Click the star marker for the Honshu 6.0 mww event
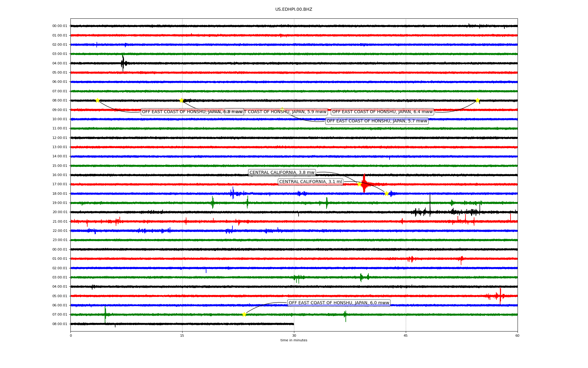Viewport: 588px width, 368px height. pyautogui.click(x=244, y=314)
